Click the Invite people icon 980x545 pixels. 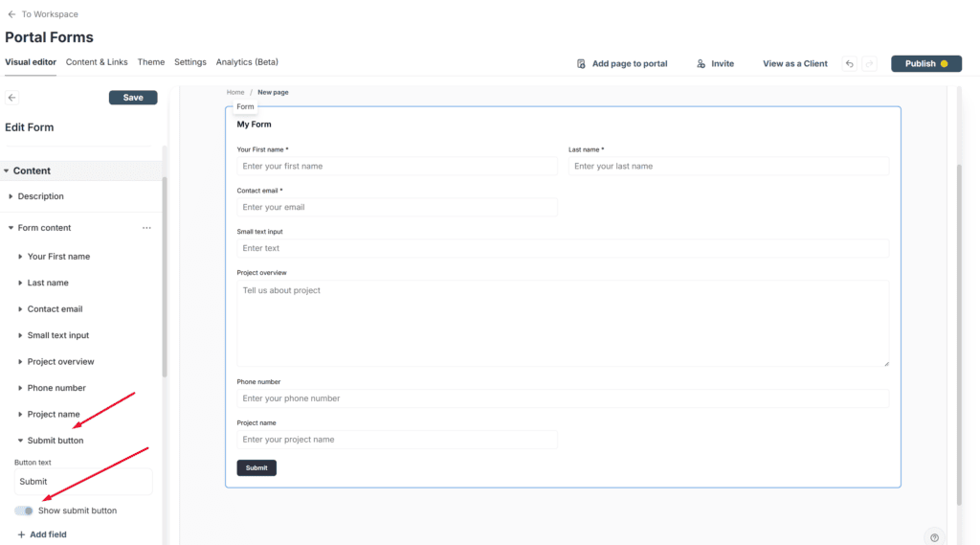point(701,64)
